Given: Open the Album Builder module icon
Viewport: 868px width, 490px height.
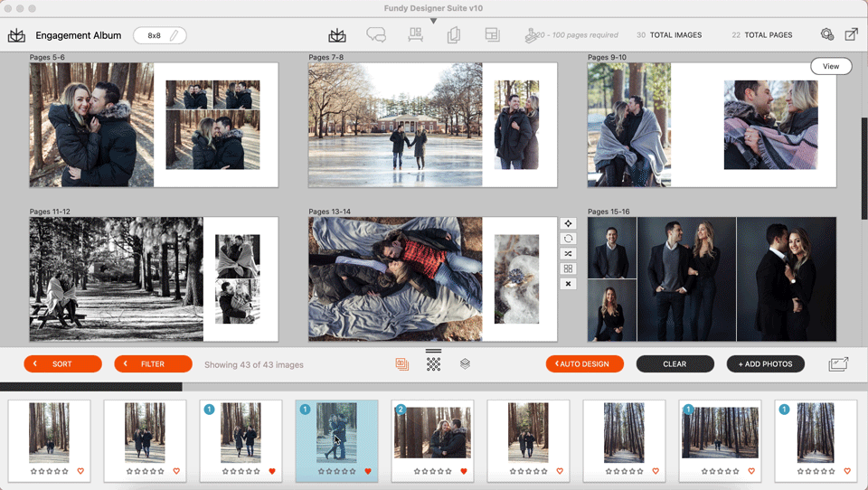Looking at the screenshot, I should coord(337,35).
